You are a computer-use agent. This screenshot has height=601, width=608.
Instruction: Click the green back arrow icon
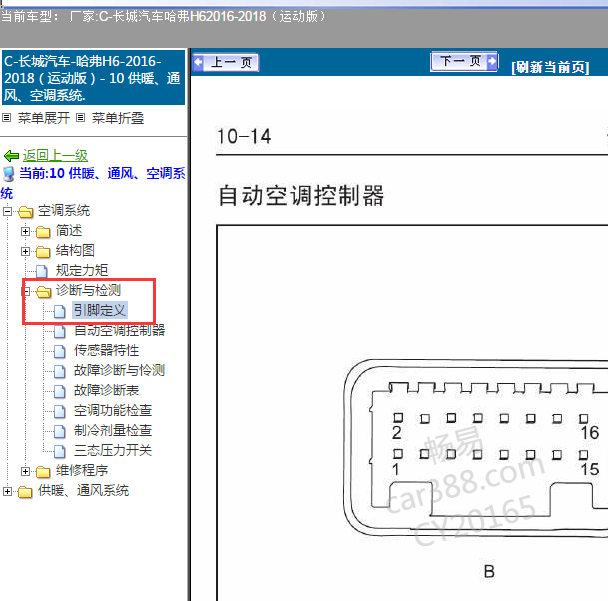point(11,156)
